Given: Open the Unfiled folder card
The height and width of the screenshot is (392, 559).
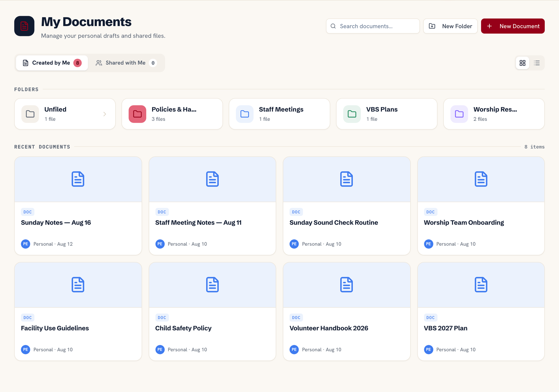Looking at the screenshot, I should 65,114.
